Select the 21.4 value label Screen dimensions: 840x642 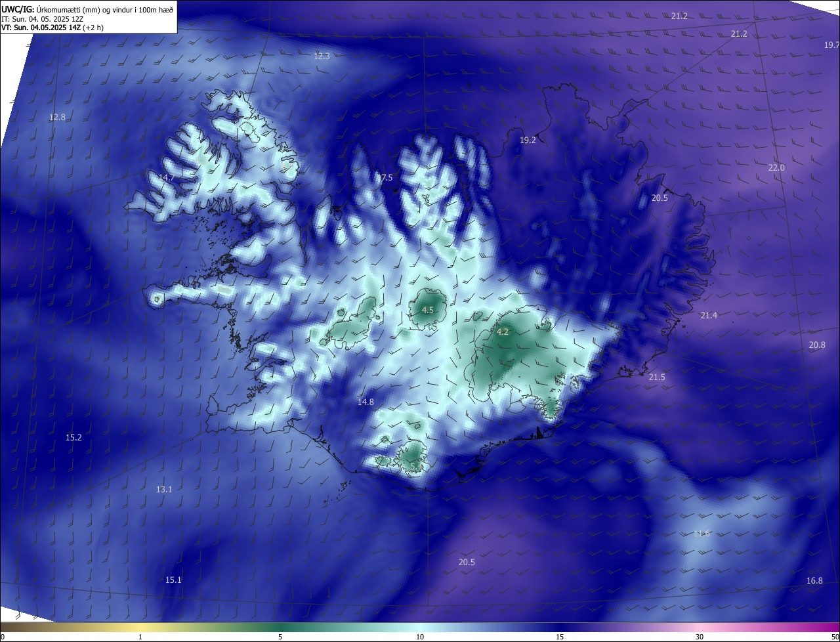tap(709, 316)
